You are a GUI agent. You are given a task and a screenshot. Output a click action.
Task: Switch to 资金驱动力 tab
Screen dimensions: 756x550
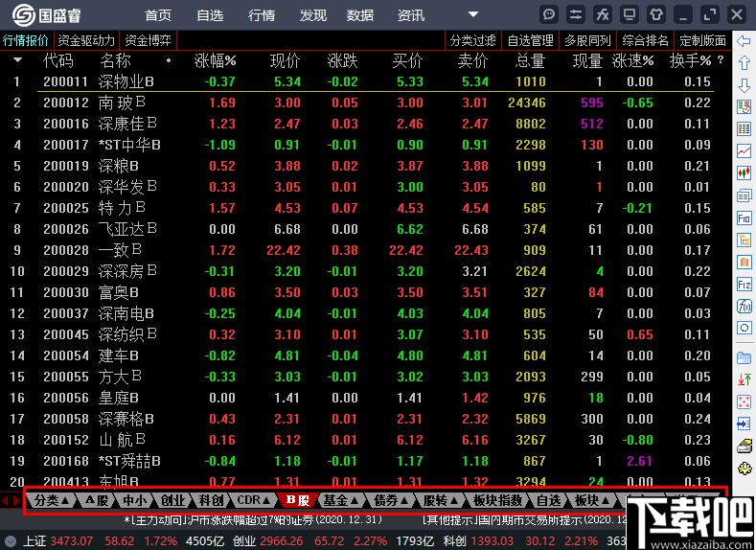86,40
